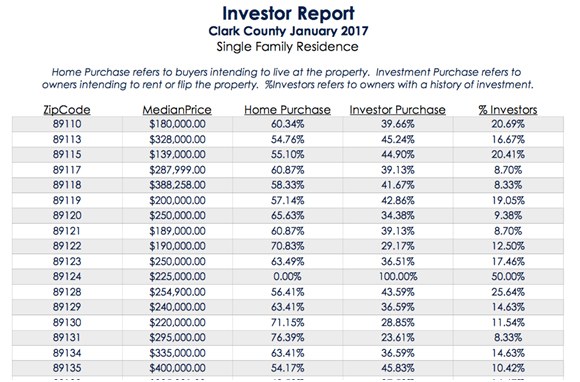Click zip code 89128 cell
The height and width of the screenshot is (382, 580).
(x=67, y=292)
